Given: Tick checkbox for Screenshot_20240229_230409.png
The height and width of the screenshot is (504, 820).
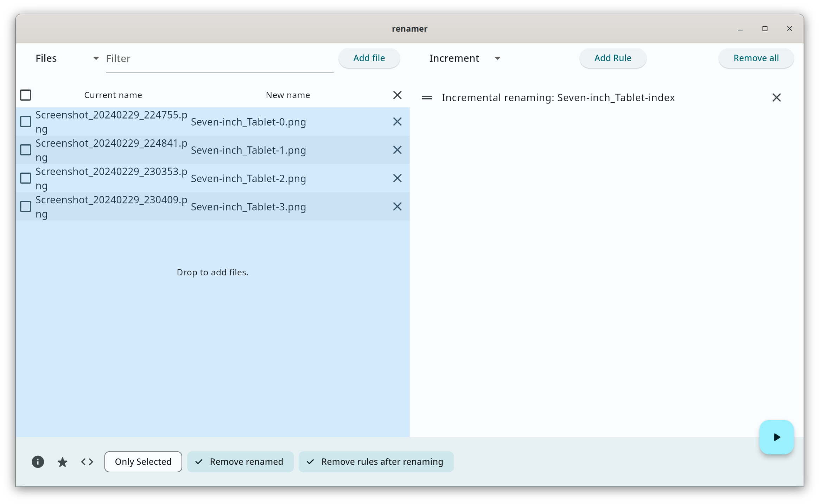Looking at the screenshot, I should click(26, 206).
